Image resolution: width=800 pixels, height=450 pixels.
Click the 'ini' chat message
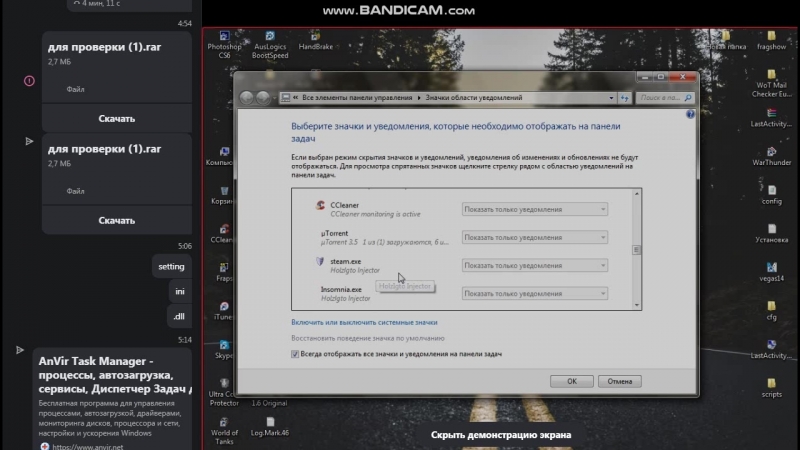coord(180,291)
